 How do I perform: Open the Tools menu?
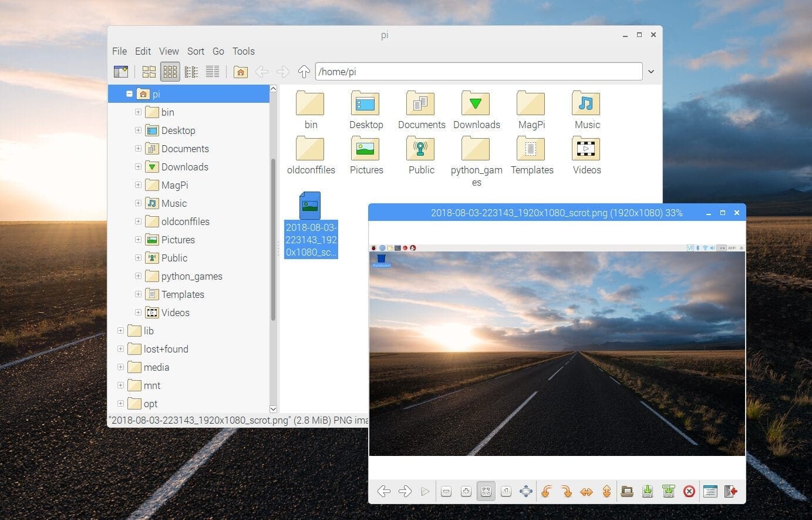click(x=244, y=51)
